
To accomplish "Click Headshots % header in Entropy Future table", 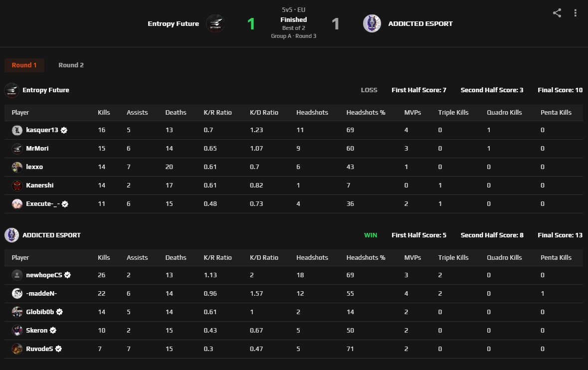I will [x=366, y=113].
